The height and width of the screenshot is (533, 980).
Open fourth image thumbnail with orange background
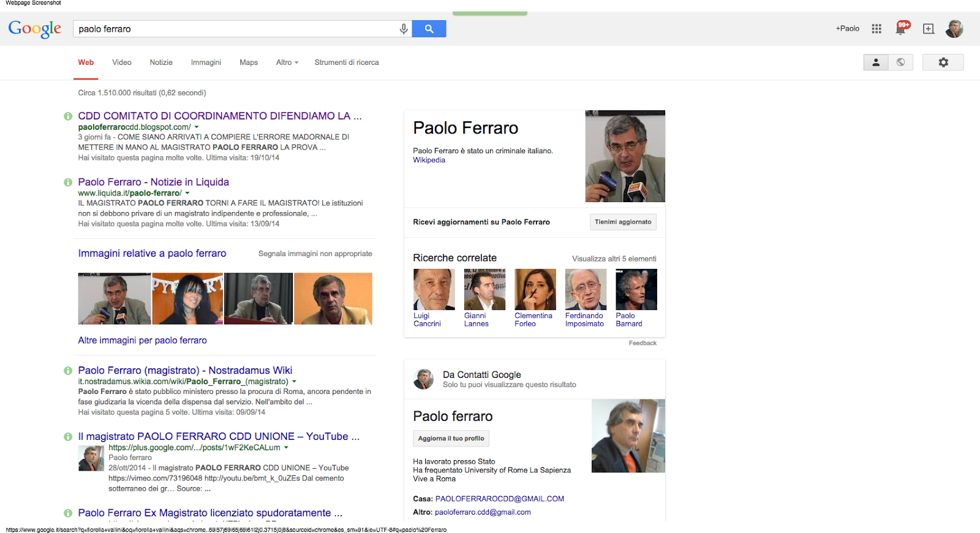click(333, 298)
